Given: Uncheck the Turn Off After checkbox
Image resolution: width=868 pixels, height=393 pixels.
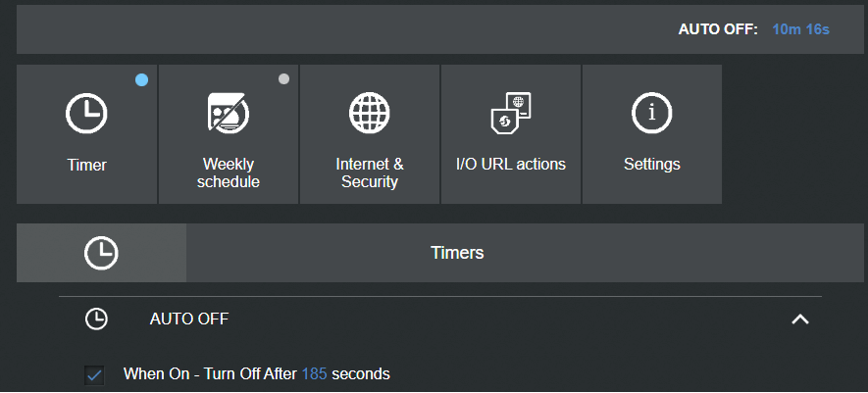Looking at the screenshot, I should (93, 374).
